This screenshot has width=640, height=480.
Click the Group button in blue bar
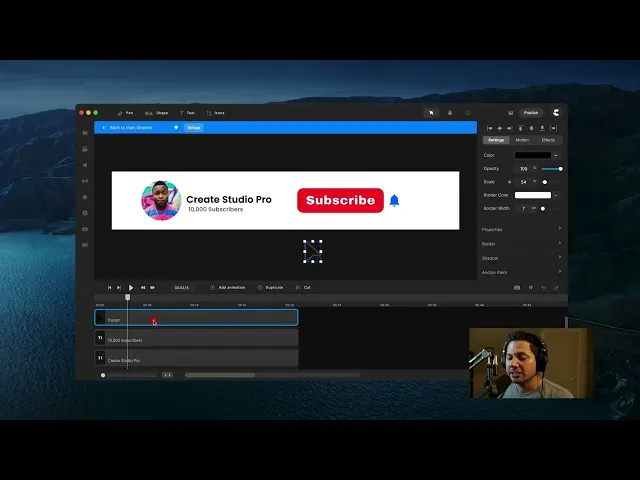click(194, 128)
